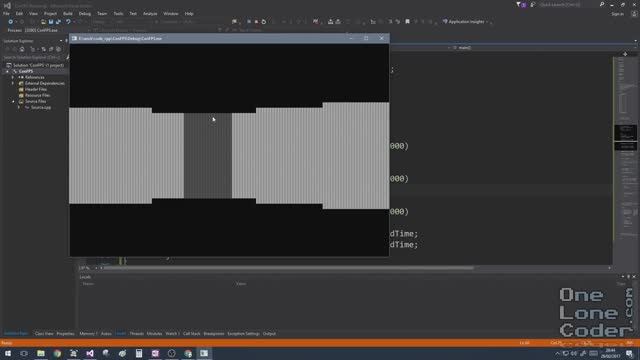Expand the External Dependencies node
This screenshot has width=640, height=360.
click(13, 83)
